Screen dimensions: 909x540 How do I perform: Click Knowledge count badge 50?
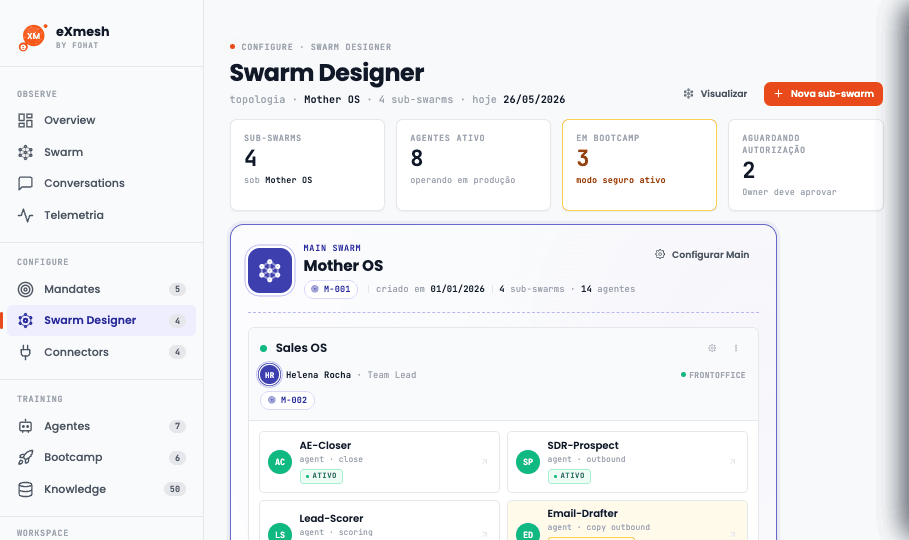pos(175,489)
